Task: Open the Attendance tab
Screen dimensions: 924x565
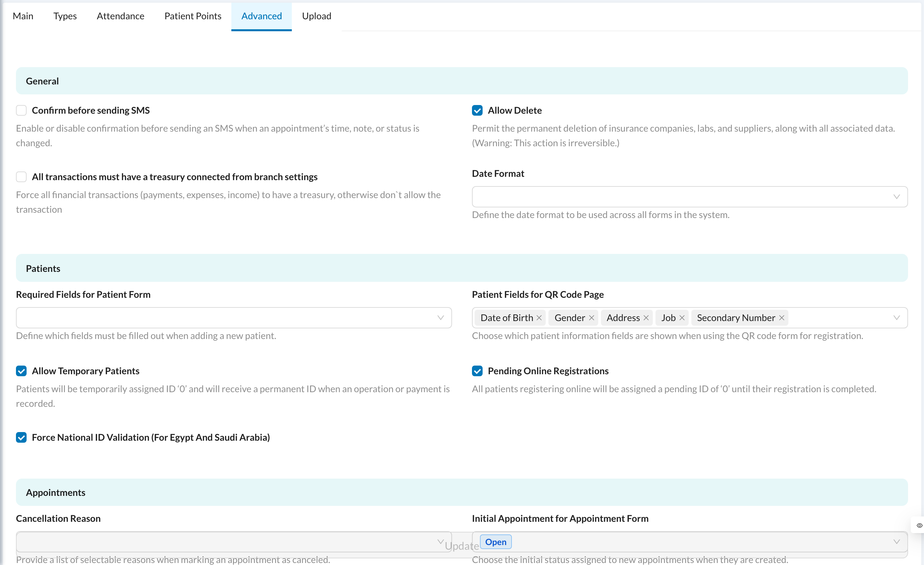Action: (x=120, y=16)
